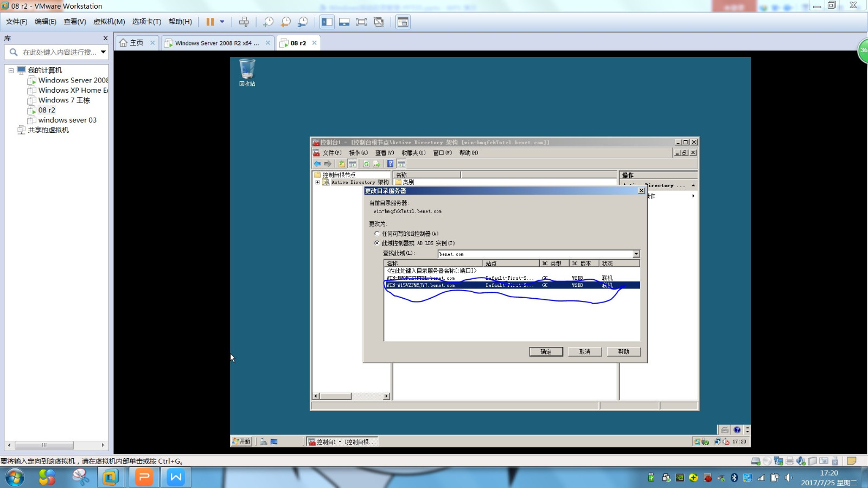Image resolution: width=868 pixels, height=488 pixels.
Task: Click the guest 开始 Start button
Action: click(x=241, y=441)
